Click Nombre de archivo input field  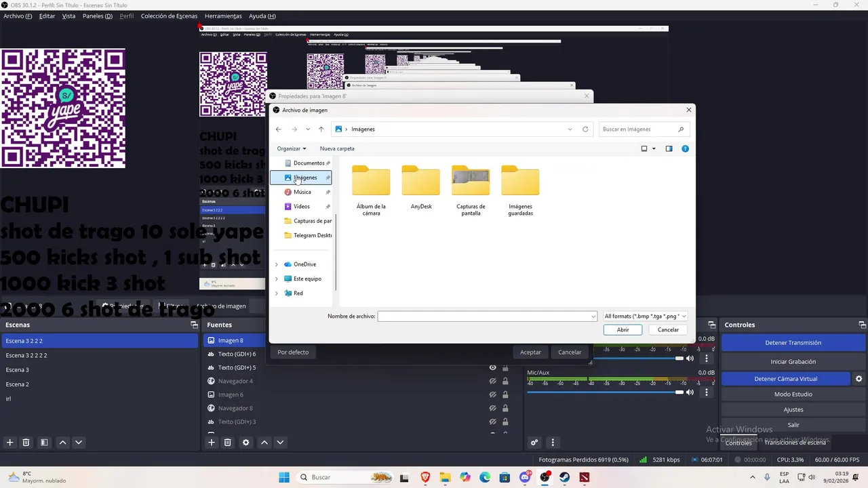484,316
